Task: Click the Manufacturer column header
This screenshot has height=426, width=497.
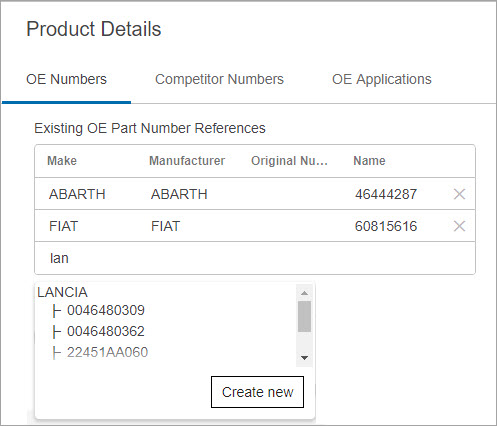Action: [x=187, y=161]
